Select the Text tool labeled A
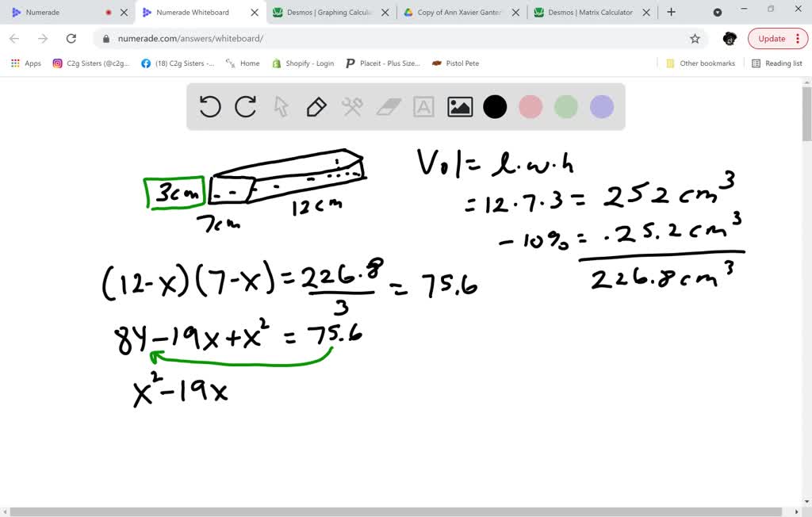This screenshot has height=517, width=812. pyautogui.click(x=423, y=106)
